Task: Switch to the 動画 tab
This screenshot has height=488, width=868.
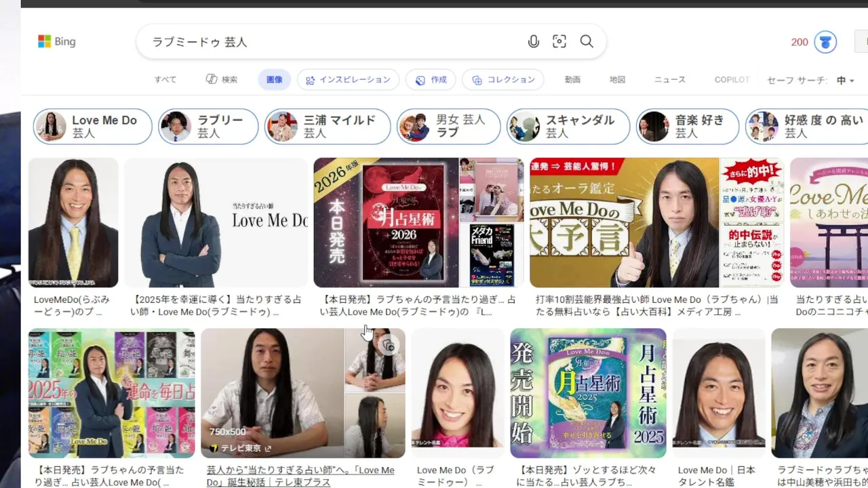Action: pos(572,79)
